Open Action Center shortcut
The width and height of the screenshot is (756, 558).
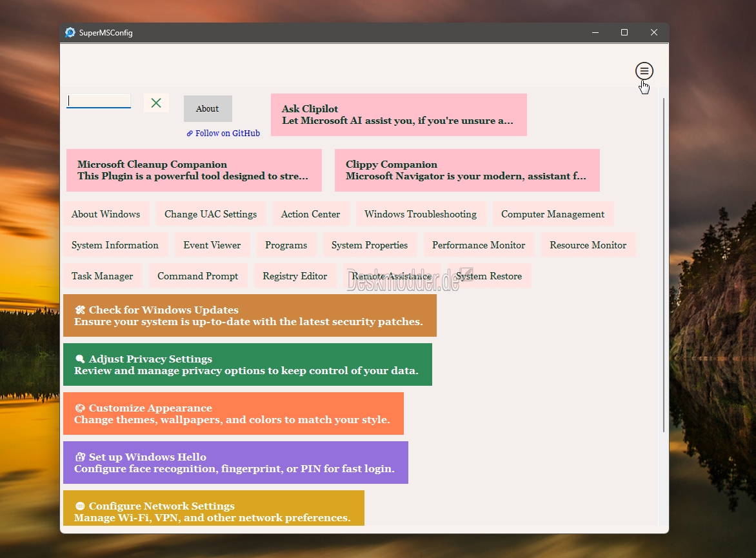pos(310,214)
